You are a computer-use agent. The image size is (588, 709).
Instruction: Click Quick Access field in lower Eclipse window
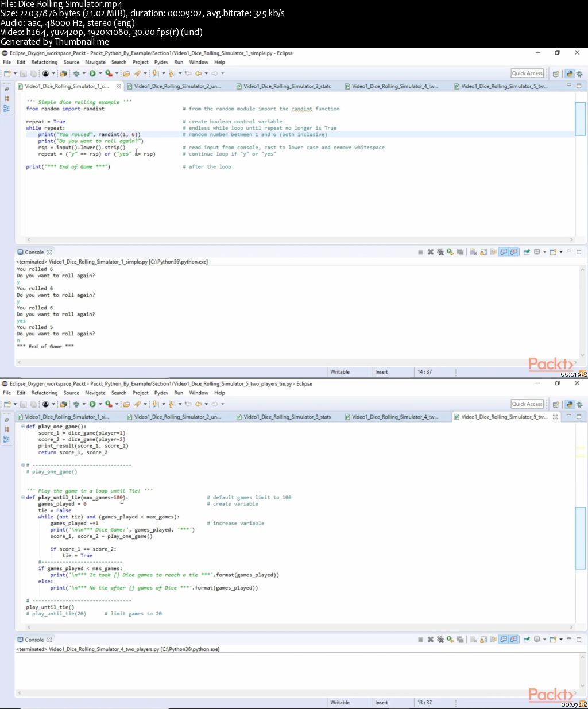click(527, 404)
